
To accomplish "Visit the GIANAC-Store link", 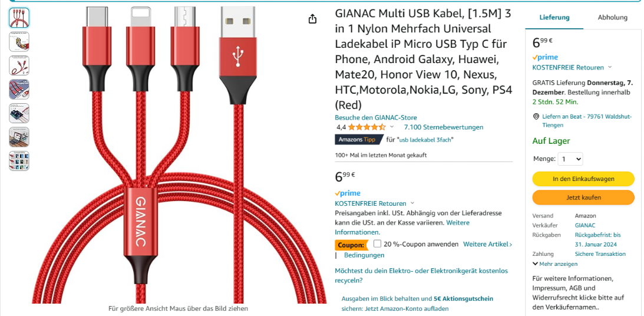I will pyautogui.click(x=376, y=117).
